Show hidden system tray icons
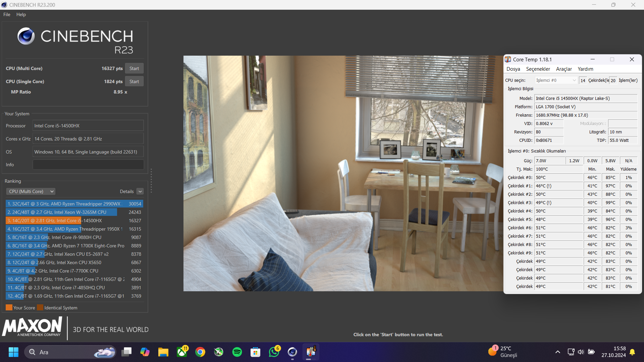This screenshot has width=644, height=362. point(557,352)
